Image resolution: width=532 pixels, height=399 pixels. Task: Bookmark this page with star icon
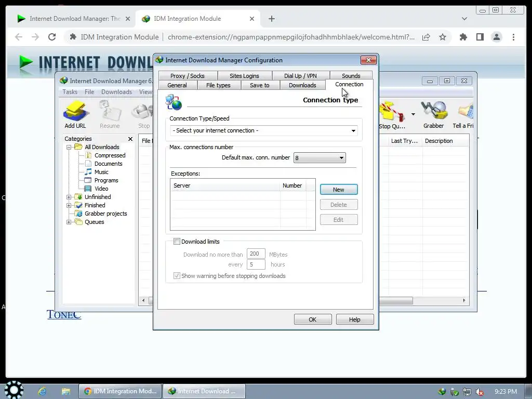[x=443, y=37]
